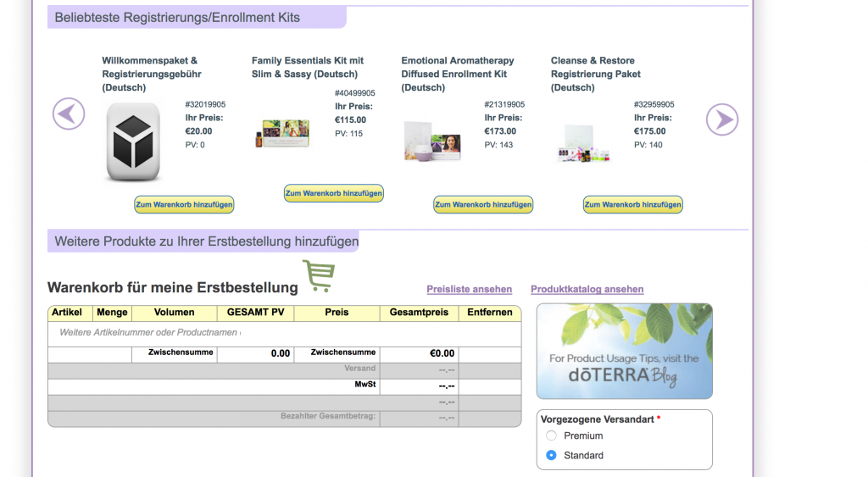Click Cleanse & Restore Registrierung Paket title
868x477 pixels.
[596, 75]
